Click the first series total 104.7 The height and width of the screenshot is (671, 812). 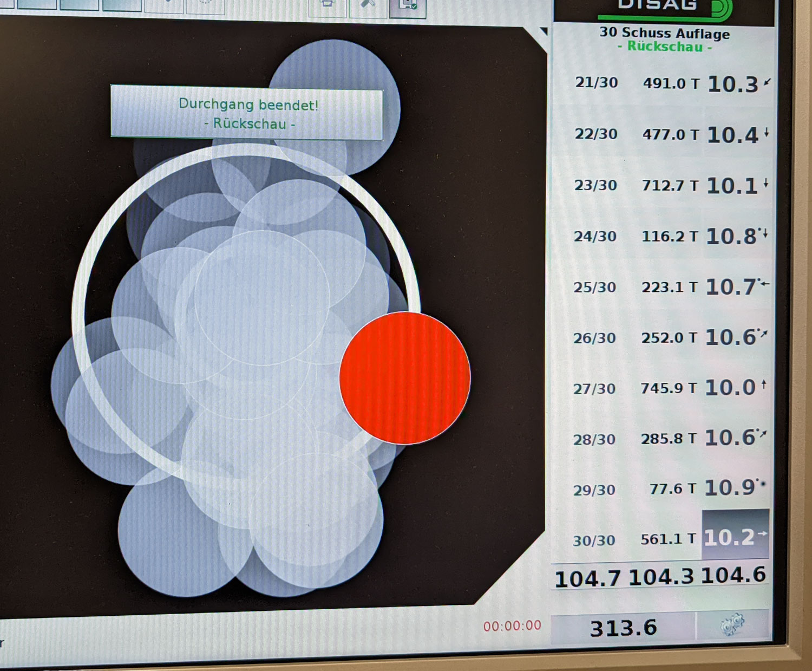587,579
